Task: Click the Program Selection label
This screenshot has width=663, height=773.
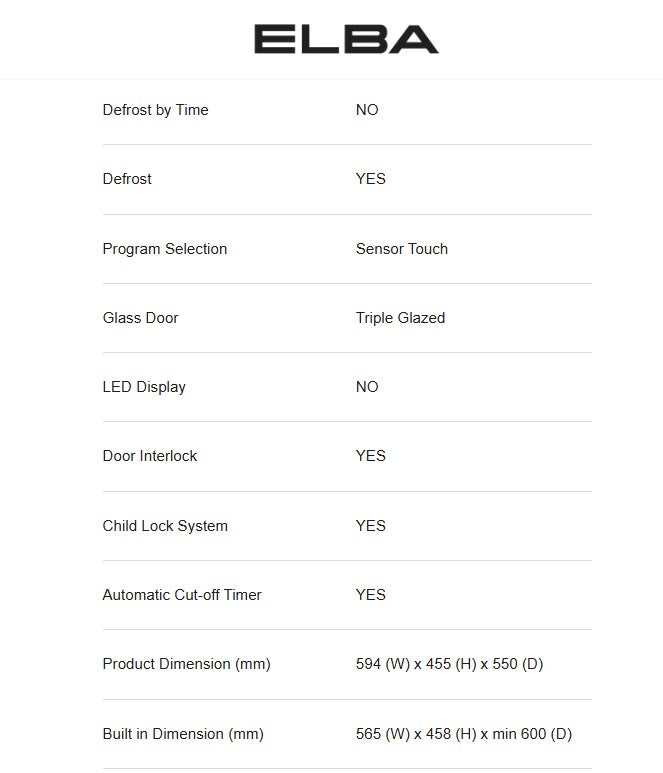Action: coord(164,249)
